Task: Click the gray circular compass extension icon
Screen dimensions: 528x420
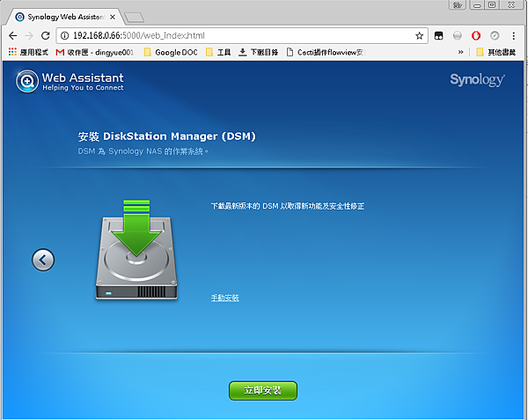Action: point(495,36)
